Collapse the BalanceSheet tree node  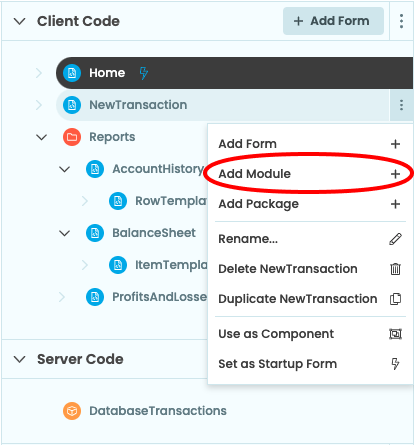point(64,233)
